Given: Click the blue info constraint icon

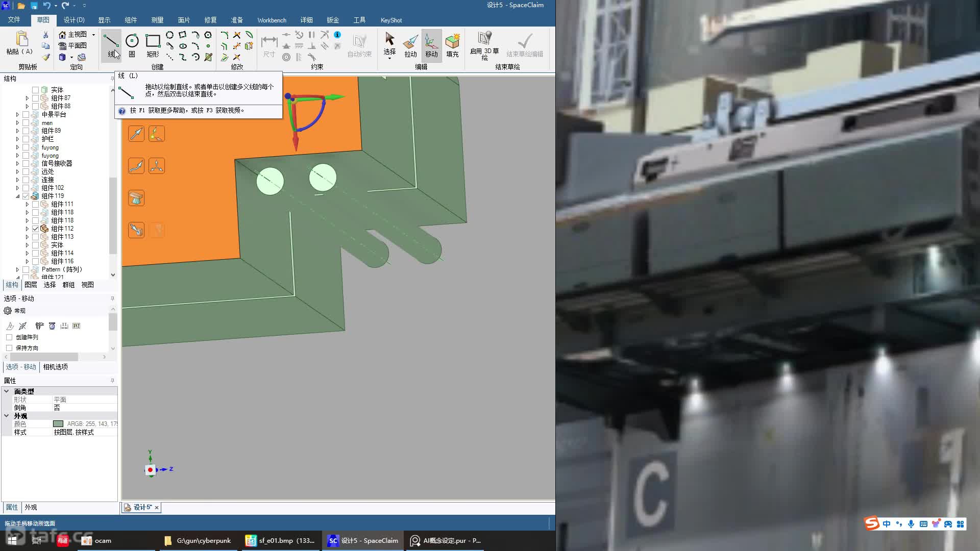Looking at the screenshot, I should point(337,35).
